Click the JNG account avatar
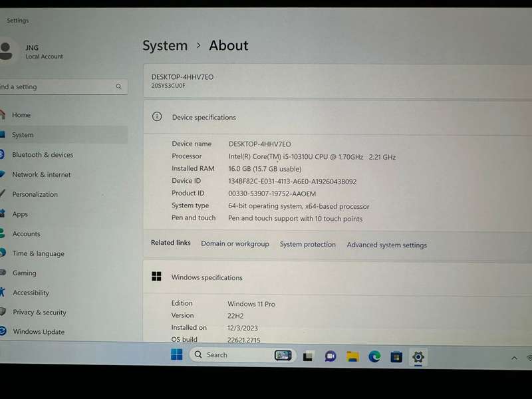Image resolution: width=532 pixels, height=399 pixels. [x=5, y=51]
